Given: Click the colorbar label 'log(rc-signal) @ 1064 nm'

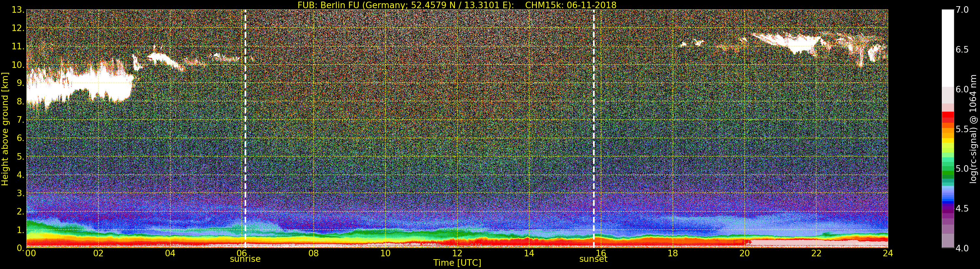Looking at the screenshot, I should pos(973,129).
